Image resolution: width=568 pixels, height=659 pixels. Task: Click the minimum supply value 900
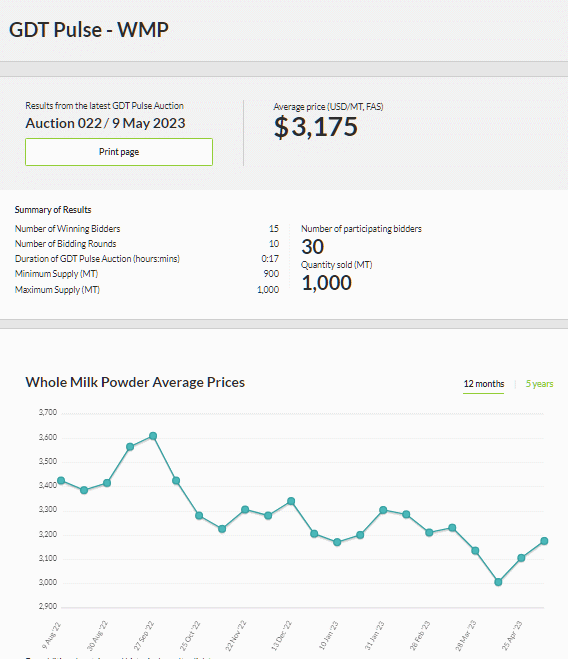click(x=271, y=274)
